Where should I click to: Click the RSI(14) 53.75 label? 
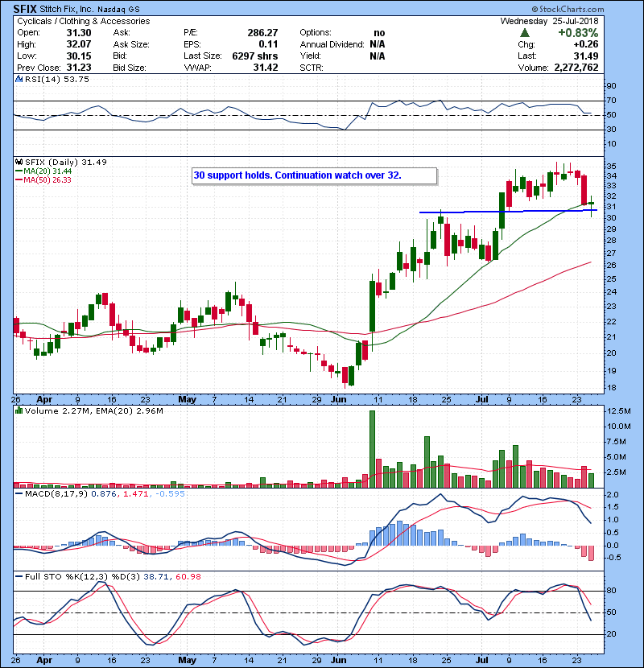pyautogui.click(x=56, y=79)
